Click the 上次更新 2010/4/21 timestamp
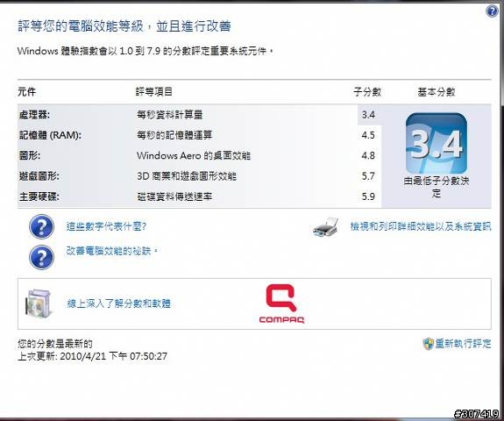Viewport: 504px width, 421px height. click(x=93, y=356)
